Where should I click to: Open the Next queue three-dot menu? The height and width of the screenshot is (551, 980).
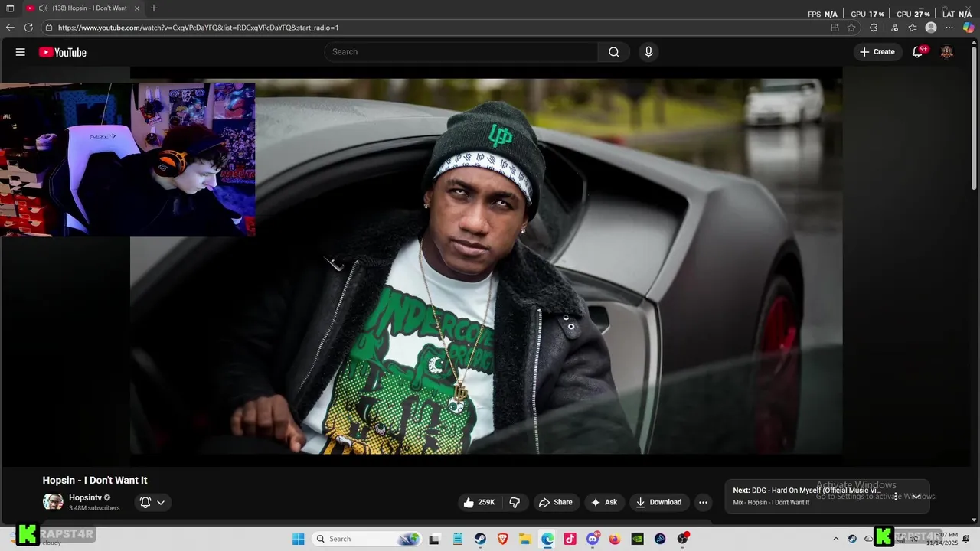tap(896, 497)
